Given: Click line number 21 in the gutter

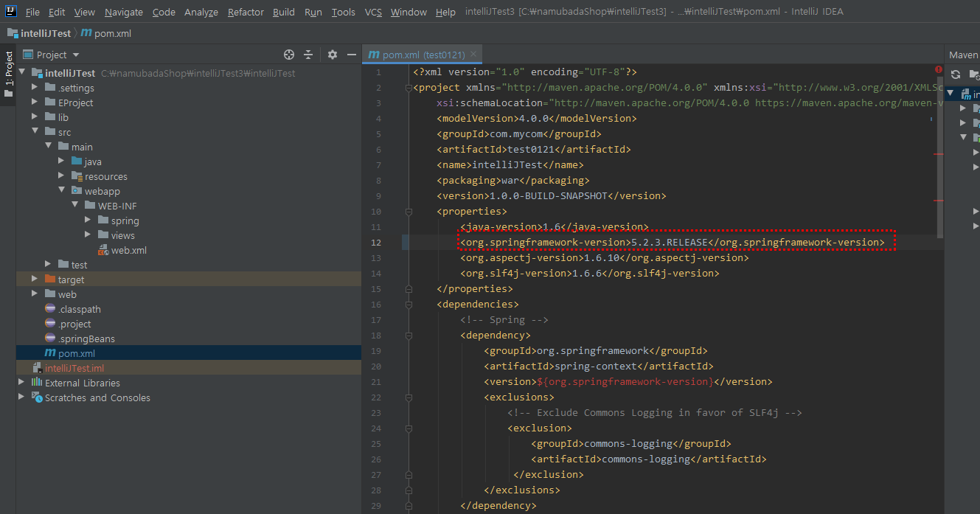Looking at the screenshot, I should [x=377, y=381].
